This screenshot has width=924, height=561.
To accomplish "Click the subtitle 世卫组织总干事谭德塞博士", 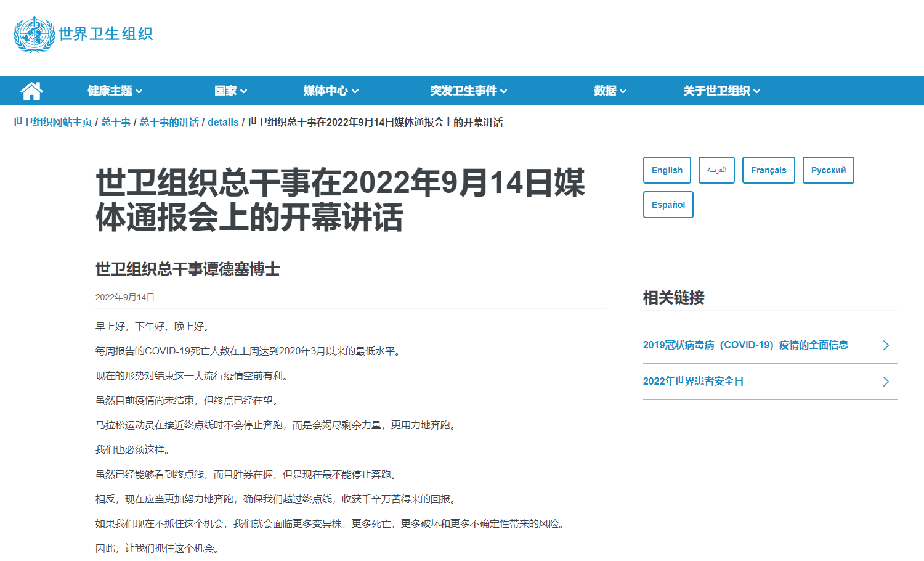I will (x=188, y=269).
